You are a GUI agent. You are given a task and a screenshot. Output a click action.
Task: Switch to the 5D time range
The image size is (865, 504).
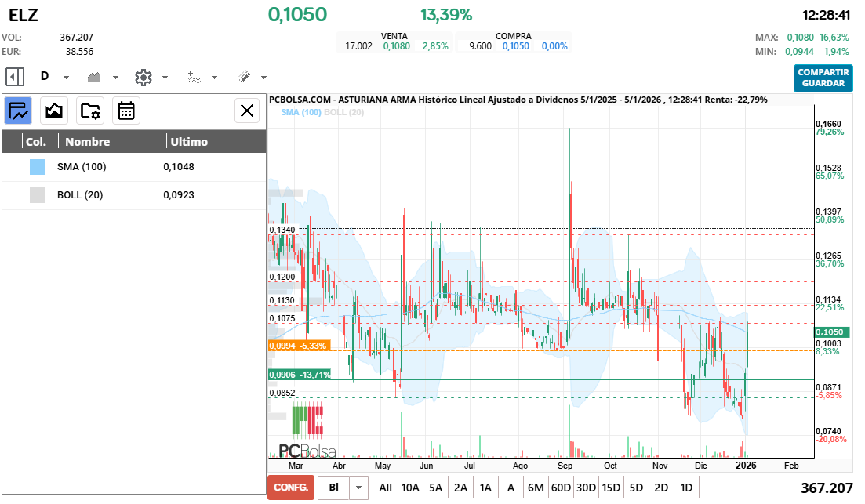click(636, 488)
